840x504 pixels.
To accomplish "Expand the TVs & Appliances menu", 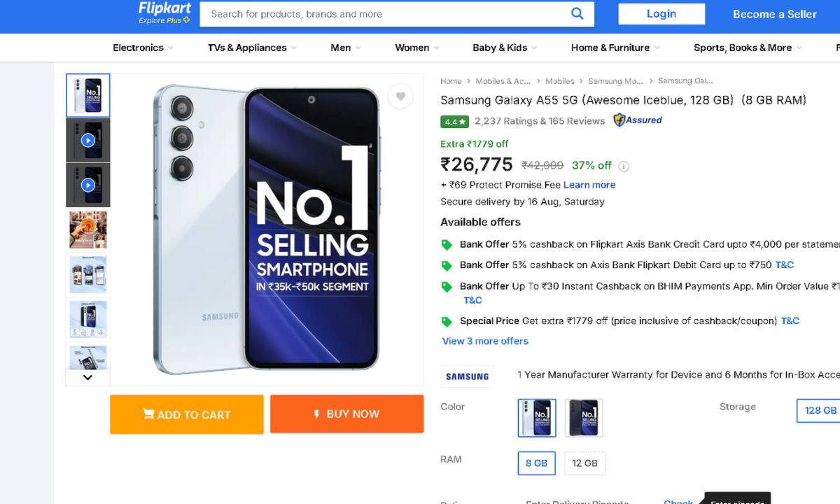I will [x=252, y=48].
